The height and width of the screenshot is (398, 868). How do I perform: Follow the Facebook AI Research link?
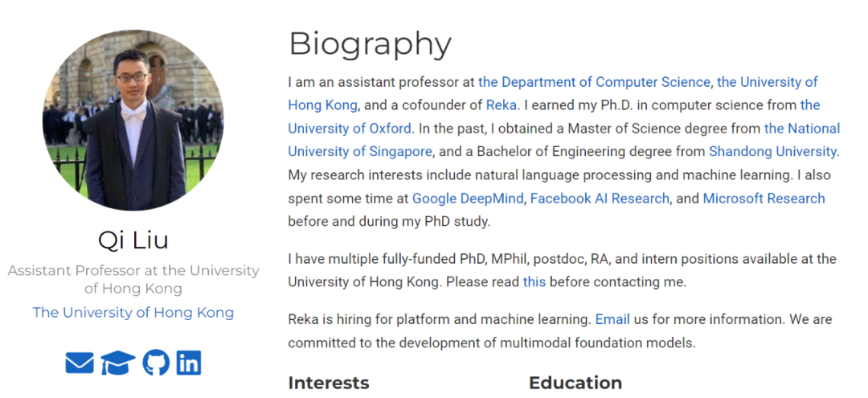click(x=600, y=198)
